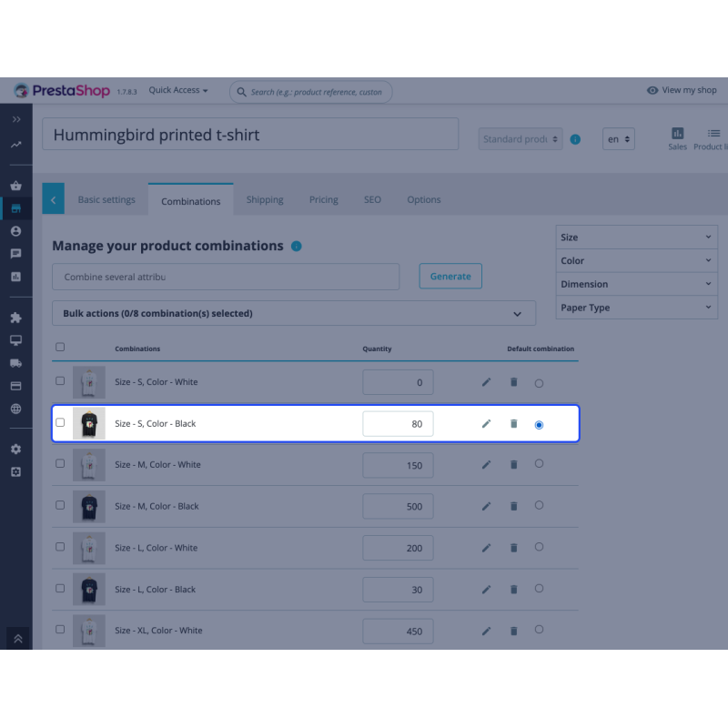Set Size - M, Color - Black as default combination

pyautogui.click(x=539, y=505)
